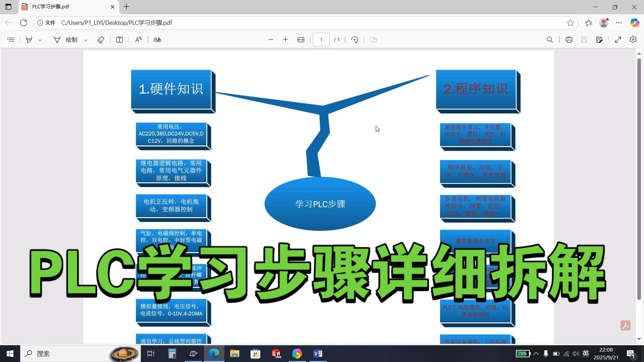Enter full screen PDF view

coord(618,40)
